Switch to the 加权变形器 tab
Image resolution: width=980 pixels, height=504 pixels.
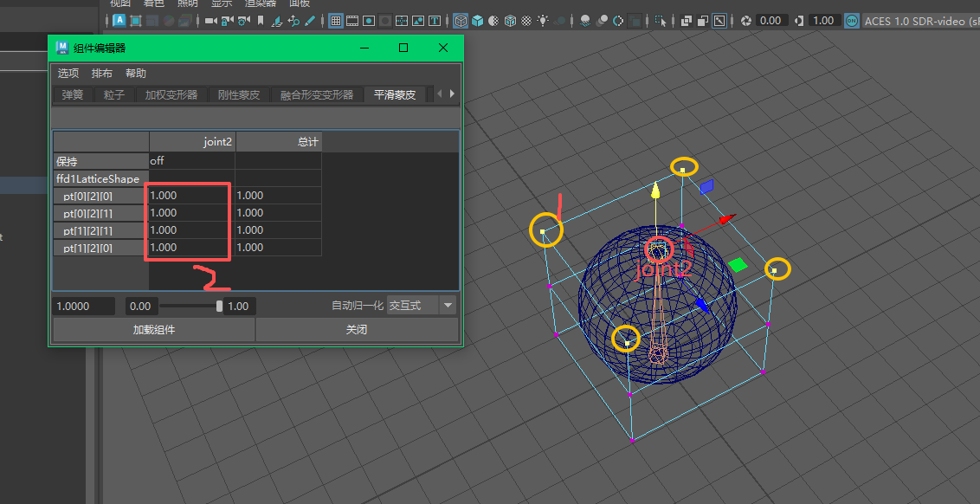(x=171, y=95)
